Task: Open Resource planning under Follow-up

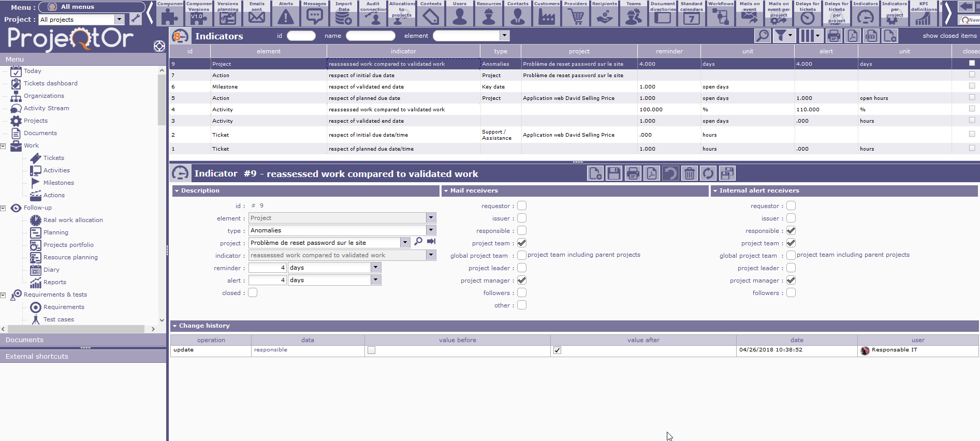Action: [x=70, y=257]
